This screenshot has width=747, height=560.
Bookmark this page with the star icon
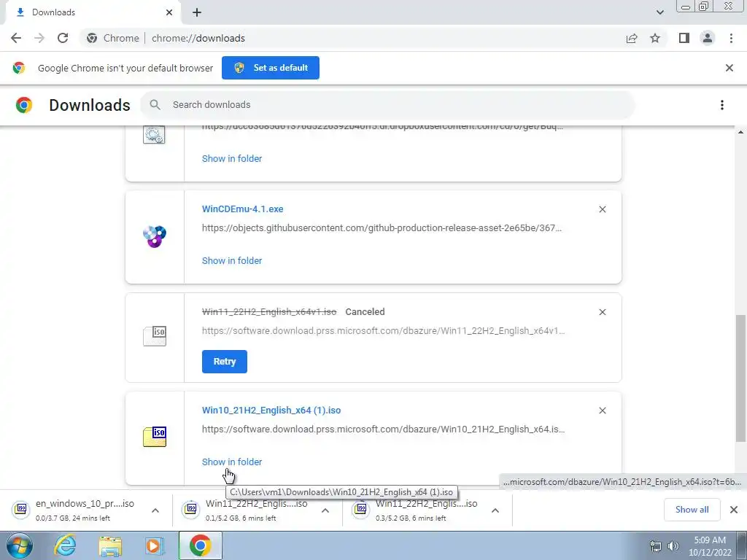tap(655, 38)
